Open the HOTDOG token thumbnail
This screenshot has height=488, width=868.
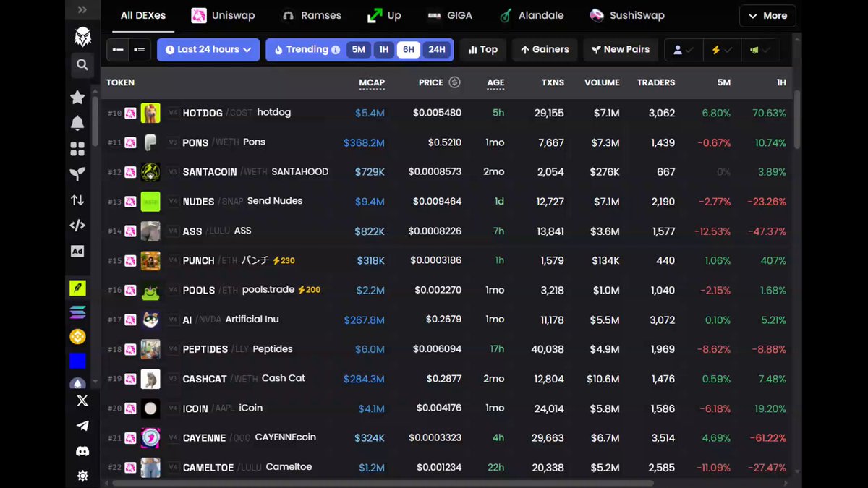(x=150, y=113)
